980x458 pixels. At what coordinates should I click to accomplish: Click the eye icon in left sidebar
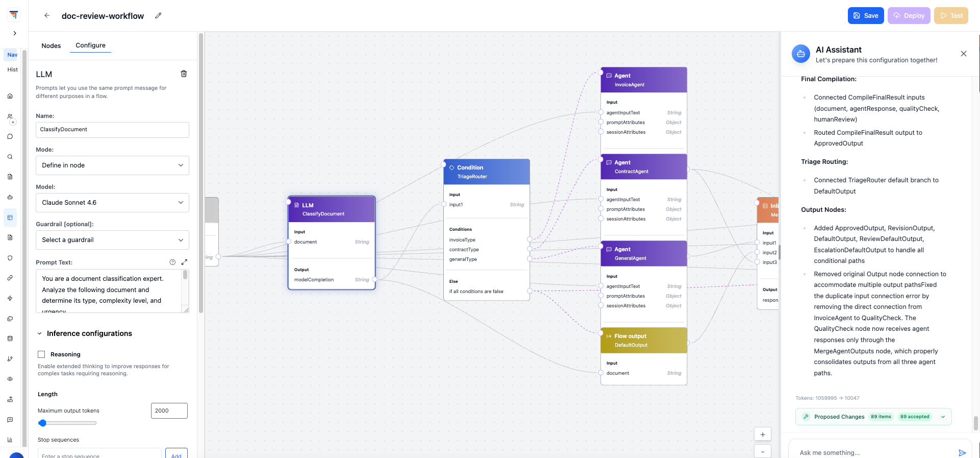10,379
